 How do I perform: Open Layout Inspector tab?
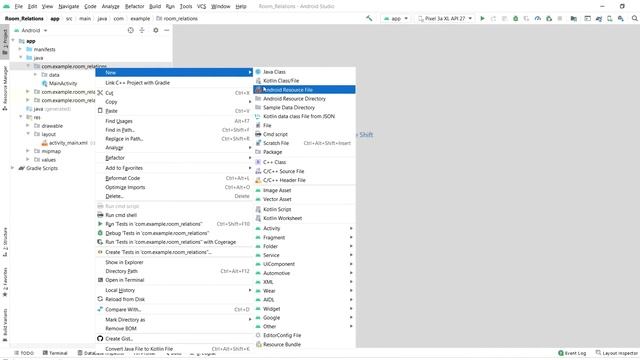click(x=617, y=353)
